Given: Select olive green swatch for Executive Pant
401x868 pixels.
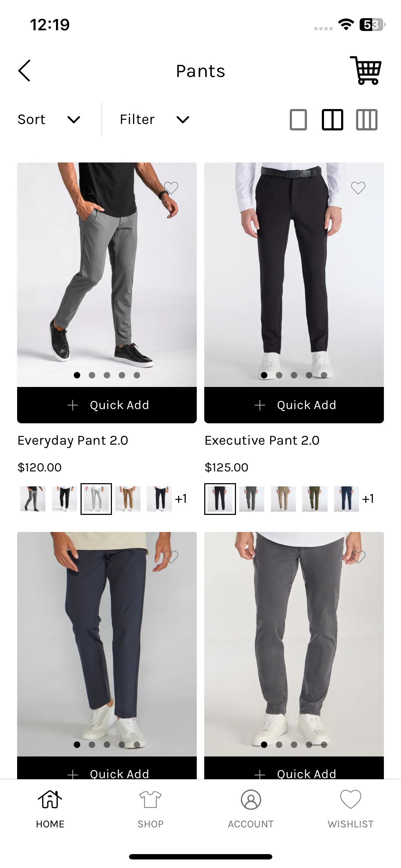Looking at the screenshot, I should [315, 499].
